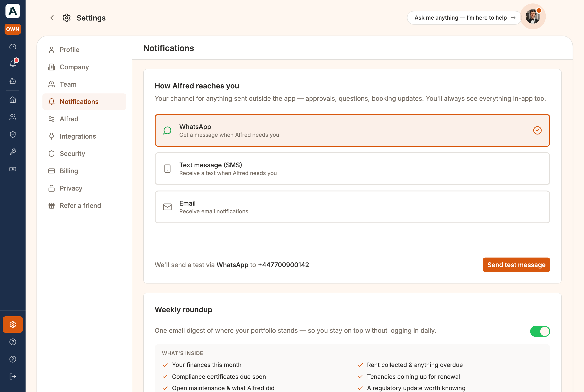This screenshot has height=392, width=584.
Task: Click the Alfred 'A' logo in sidebar
Action: tap(13, 11)
